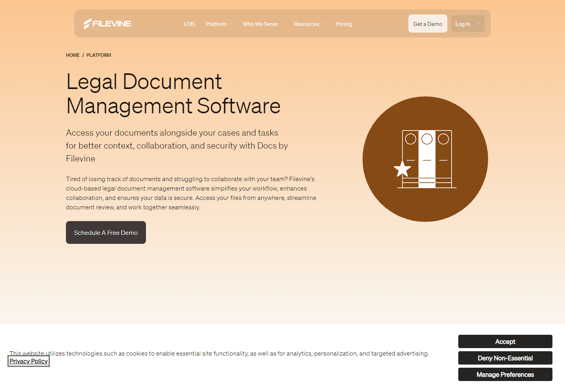Open the Log In dropdown chevron
The image size is (565, 392).
tap(479, 24)
